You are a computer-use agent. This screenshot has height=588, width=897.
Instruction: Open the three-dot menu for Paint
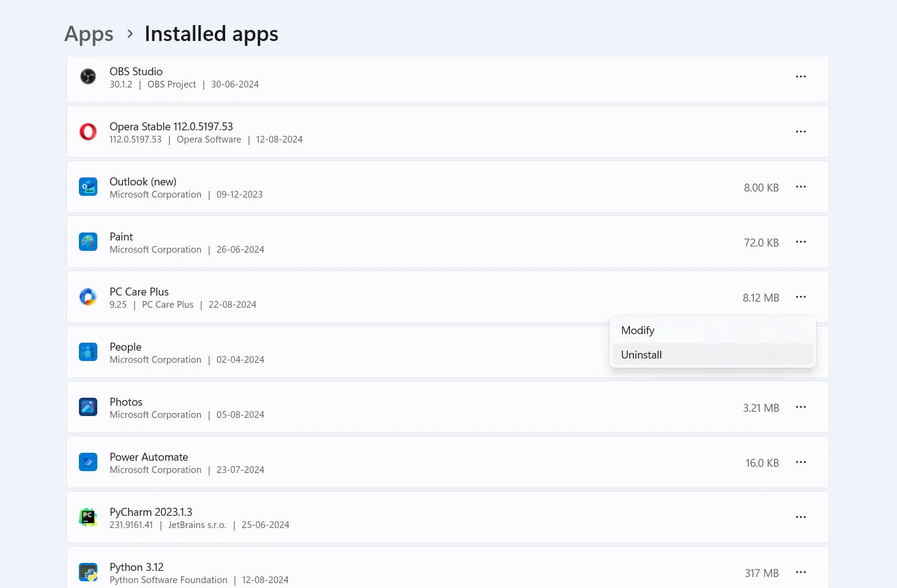800,242
